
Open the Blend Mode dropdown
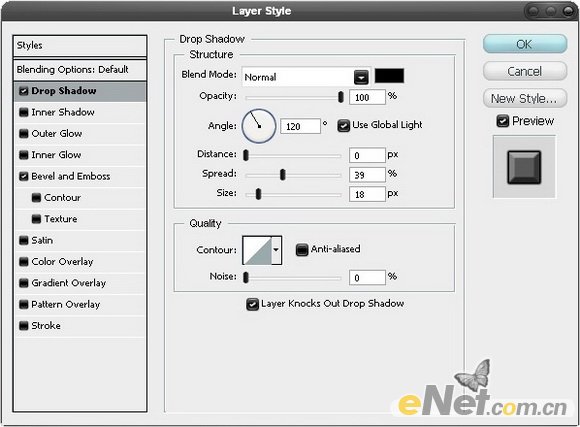click(306, 77)
